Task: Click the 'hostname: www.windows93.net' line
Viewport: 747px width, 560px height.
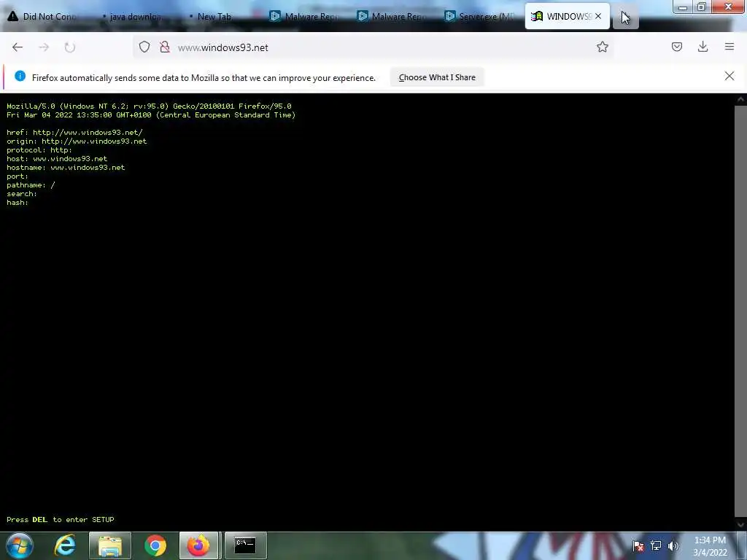Action: (66, 167)
